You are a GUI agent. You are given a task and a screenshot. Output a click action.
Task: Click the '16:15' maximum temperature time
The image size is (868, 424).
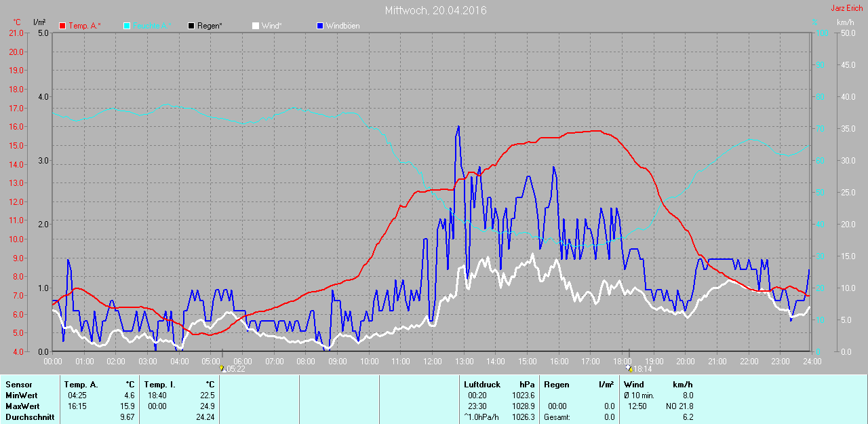click(77, 406)
